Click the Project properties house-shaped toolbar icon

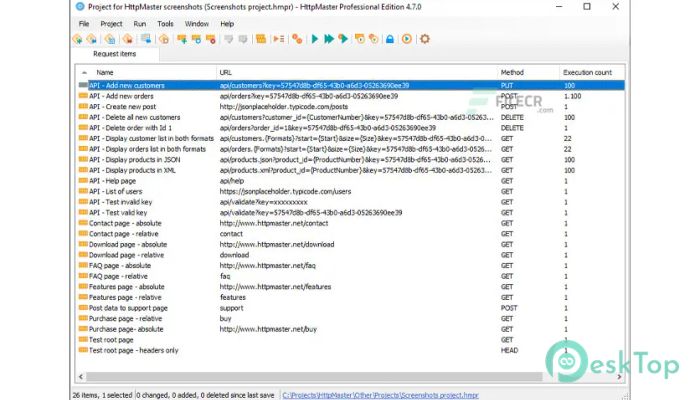click(x=164, y=39)
